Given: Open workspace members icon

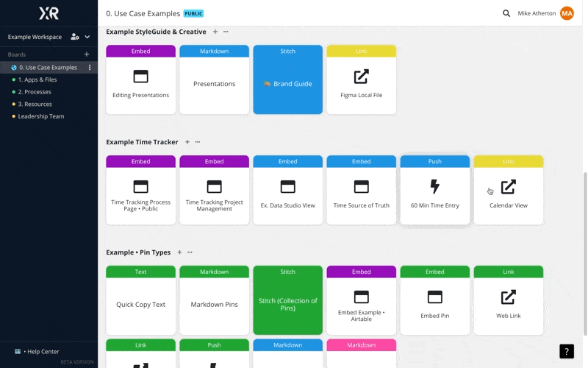Looking at the screenshot, I should [75, 37].
